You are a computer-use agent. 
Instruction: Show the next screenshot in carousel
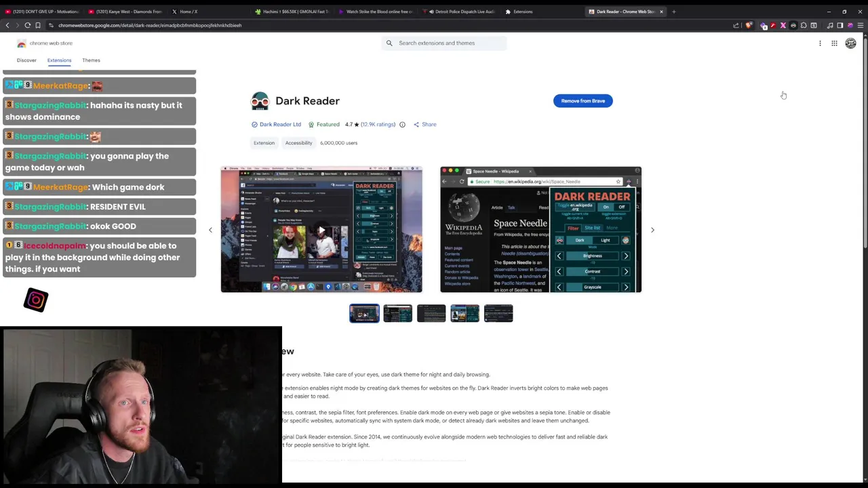652,230
